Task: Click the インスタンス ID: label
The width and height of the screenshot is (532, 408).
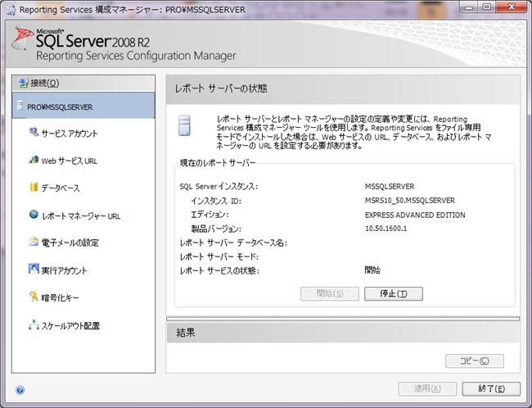Action: coord(216,201)
